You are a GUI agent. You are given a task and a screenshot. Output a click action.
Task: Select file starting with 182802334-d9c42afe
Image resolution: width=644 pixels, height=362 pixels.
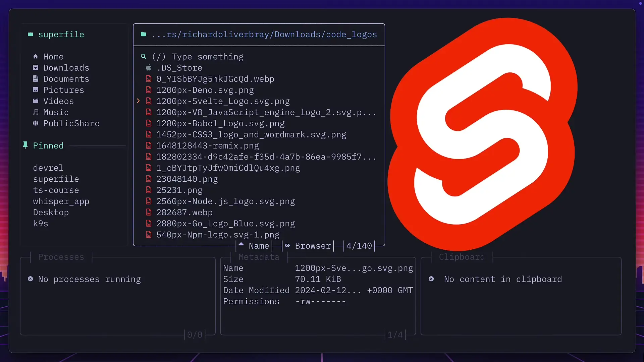[266, 157]
